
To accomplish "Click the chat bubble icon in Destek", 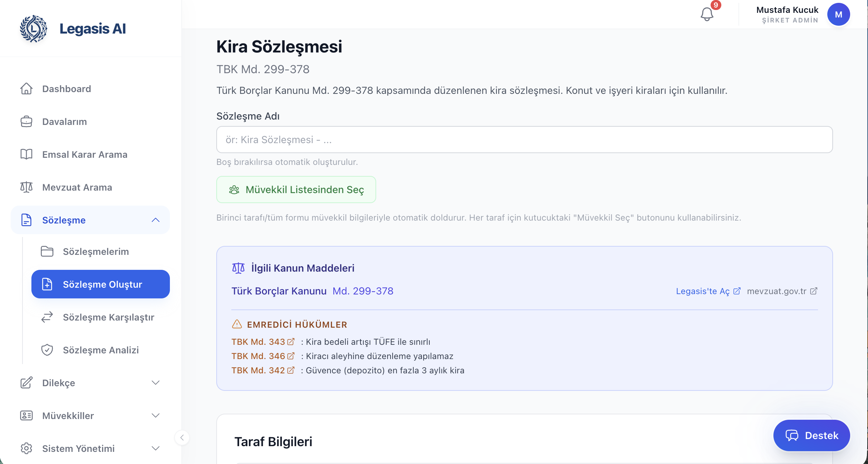I will click(792, 435).
